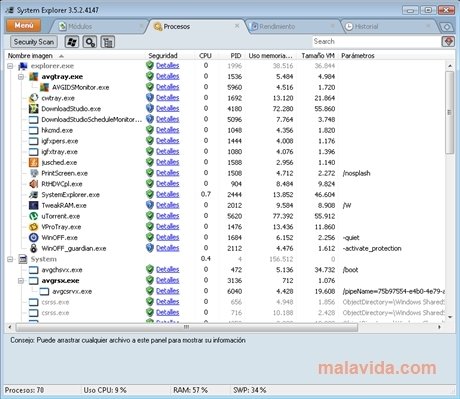Image resolution: width=460 pixels, height=399 pixels.
Task: Sort by the CPU column header
Action: point(205,56)
